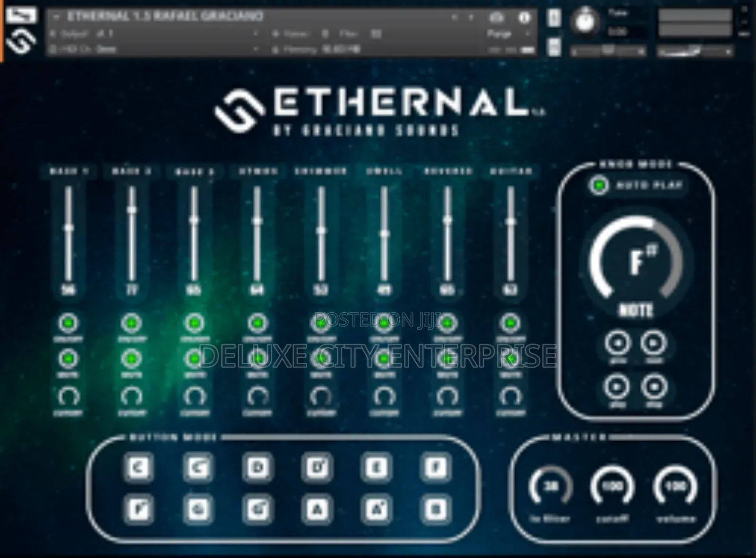The width and height of the screenshot is (756, 558).
Task: Click the prev note button in Knob Mode
Action: click(x=618, y=343)
